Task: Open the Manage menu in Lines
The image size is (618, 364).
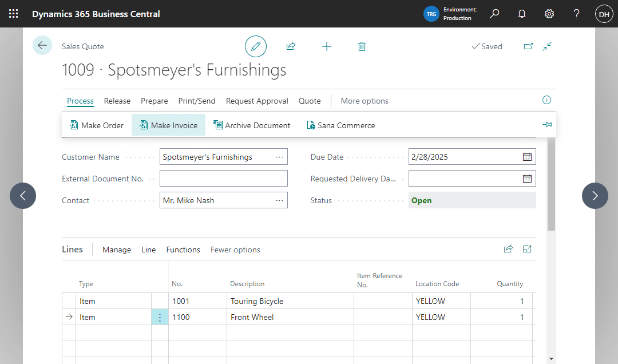Action: (x=117, y=250)
